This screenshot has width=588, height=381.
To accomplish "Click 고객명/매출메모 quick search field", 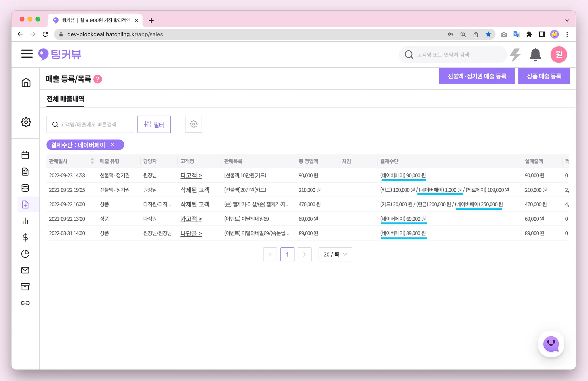I will [90, 124].
